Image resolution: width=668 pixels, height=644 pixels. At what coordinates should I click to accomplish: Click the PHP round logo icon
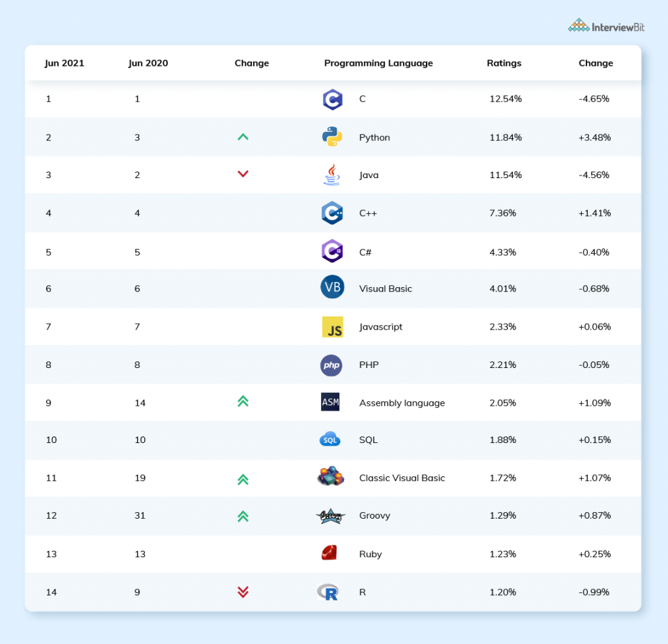click(331, 365)
